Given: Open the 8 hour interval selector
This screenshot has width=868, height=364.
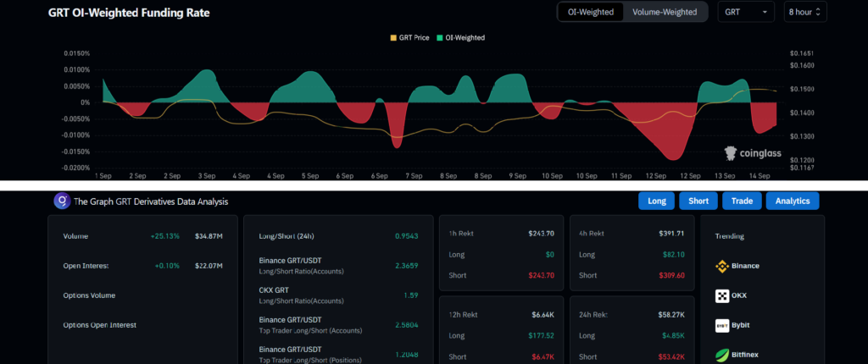Looking at the screenshot, I should tap(805, 12).
